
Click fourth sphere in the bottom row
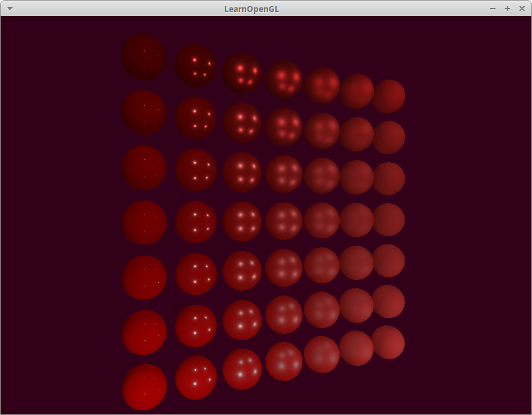[284, 361]
